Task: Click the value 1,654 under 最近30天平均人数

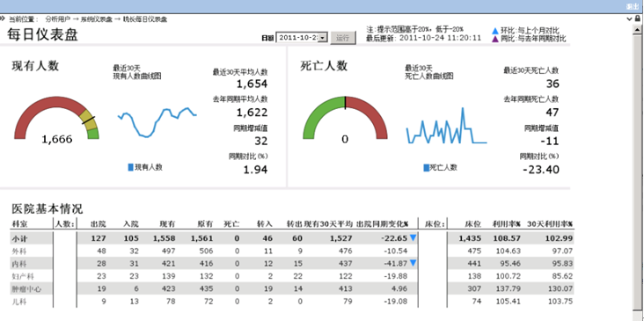Action: [x=252, y=84]
